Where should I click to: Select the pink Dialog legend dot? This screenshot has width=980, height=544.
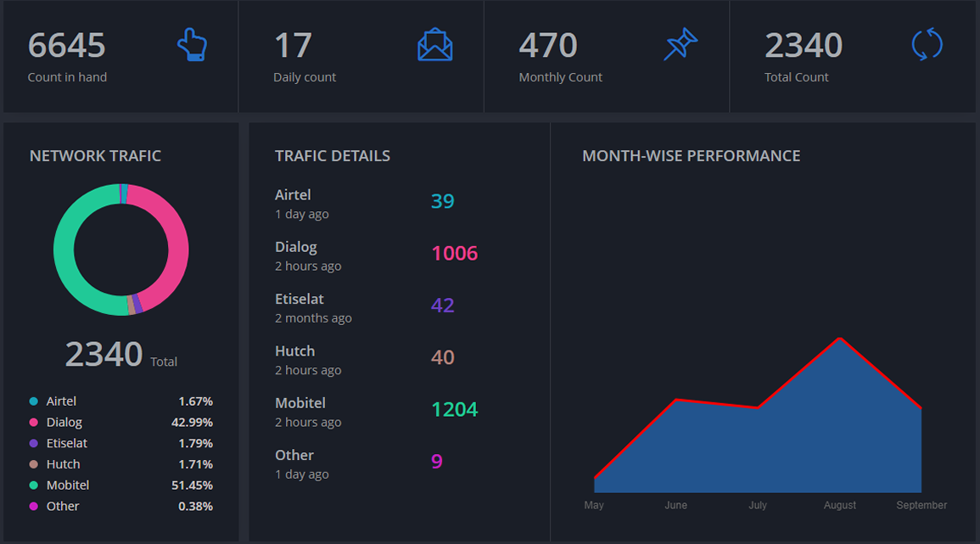pyautogui.click(x=33, y=422)
